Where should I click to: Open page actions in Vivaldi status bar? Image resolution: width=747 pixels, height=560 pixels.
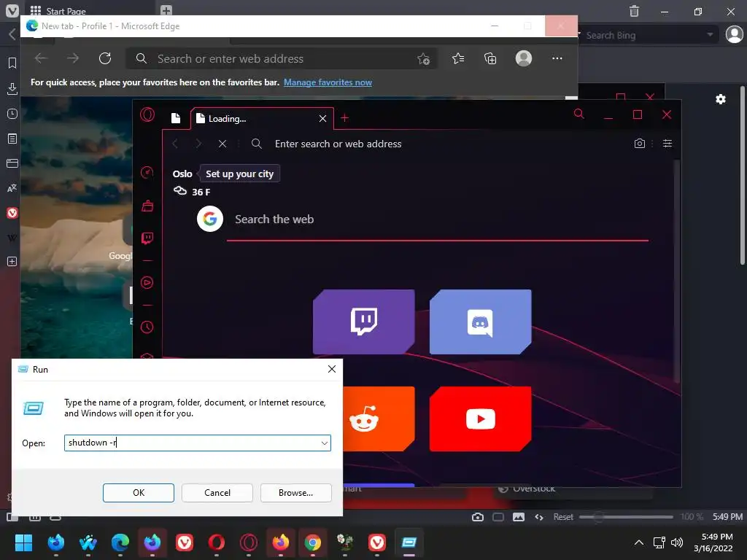coord(539,517)
